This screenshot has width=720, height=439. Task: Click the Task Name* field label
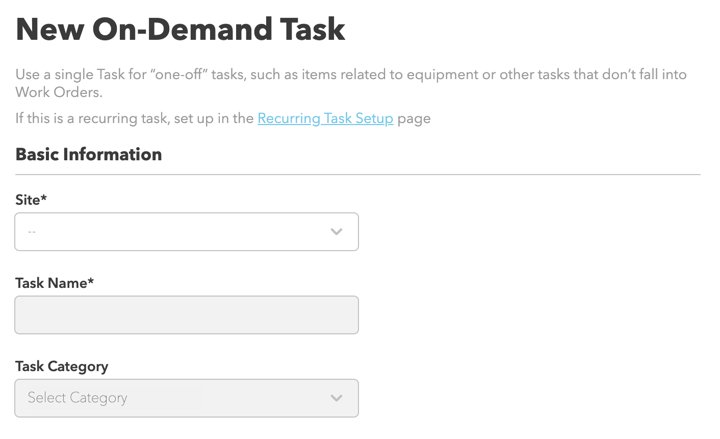click(x=55, y=283)
